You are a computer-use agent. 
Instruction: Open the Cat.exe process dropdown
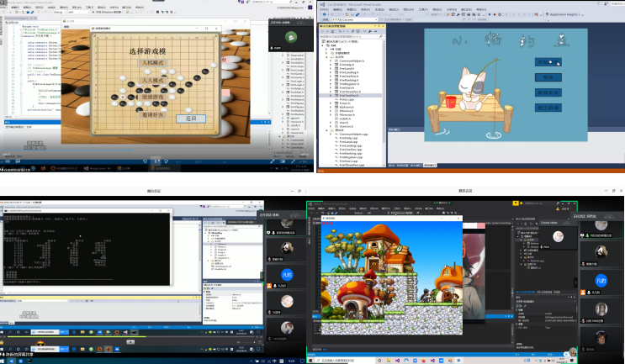354,19
